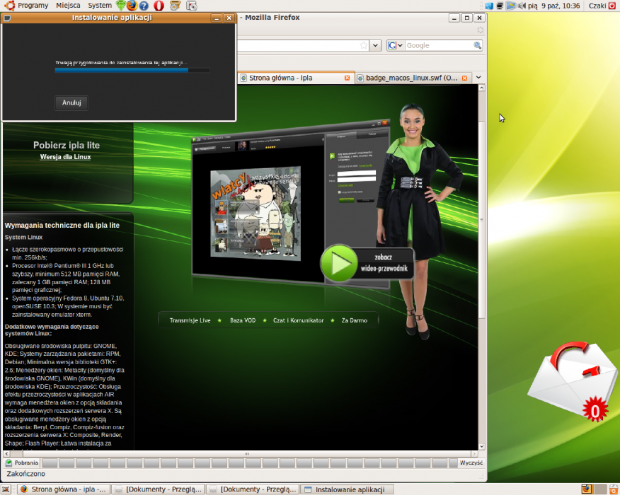Expand the address bar history dropdown
Viewport: 620px width, 495px height.
pyautogui.click(x=375, y=45)
